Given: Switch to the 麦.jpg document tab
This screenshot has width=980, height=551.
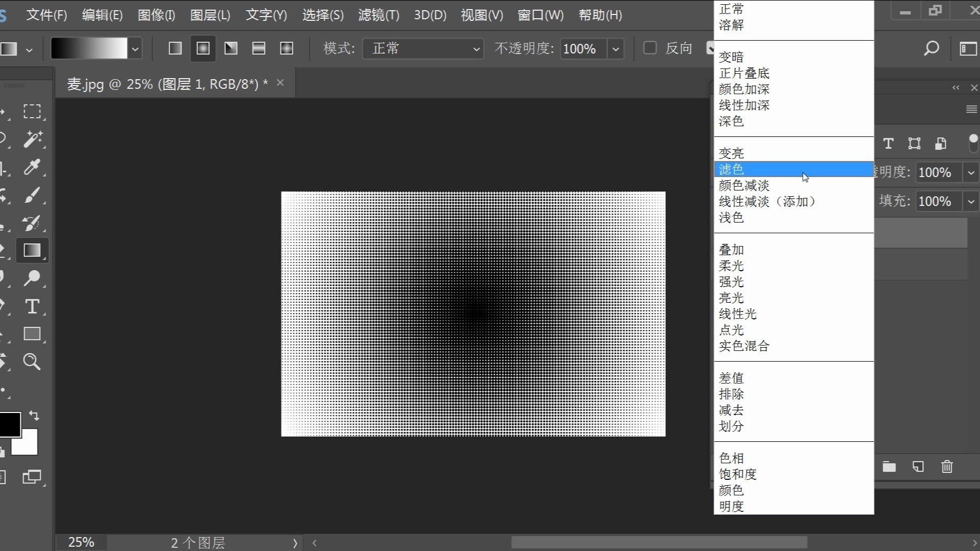Looking at the screenshot, I should click(x=168, y=83).
